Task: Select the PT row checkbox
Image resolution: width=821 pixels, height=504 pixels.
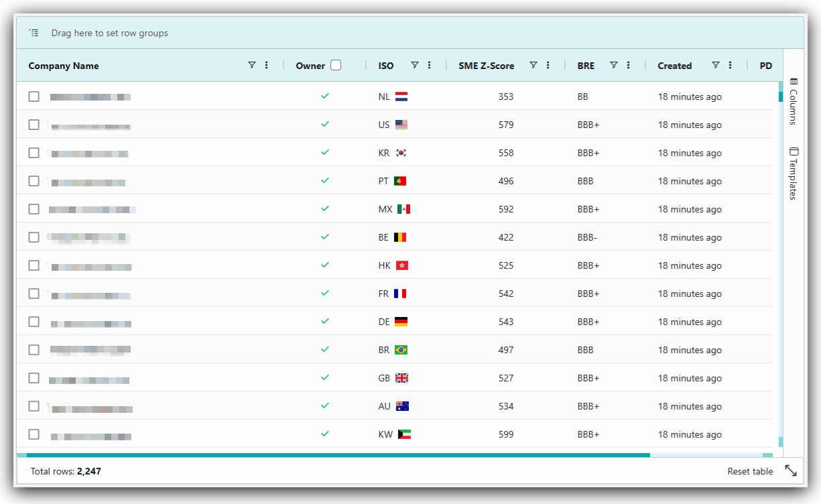Action: (x=34, y=181)
